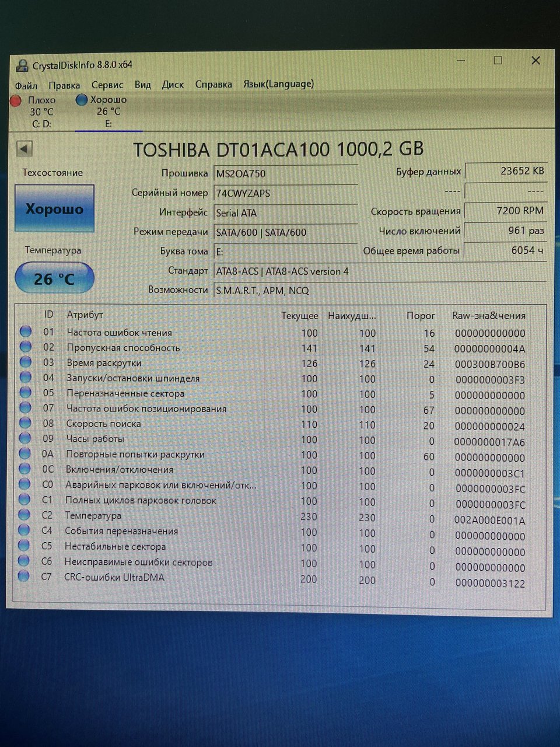Minimize the CrystalDiskInfo window
560x747 pixels.
460,61
